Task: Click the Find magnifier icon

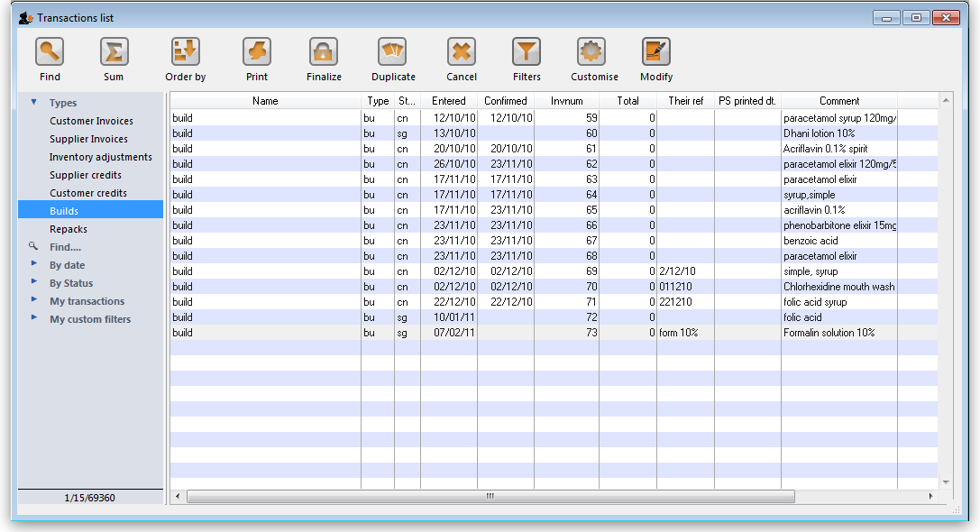Action: click(x=50, y=52)
